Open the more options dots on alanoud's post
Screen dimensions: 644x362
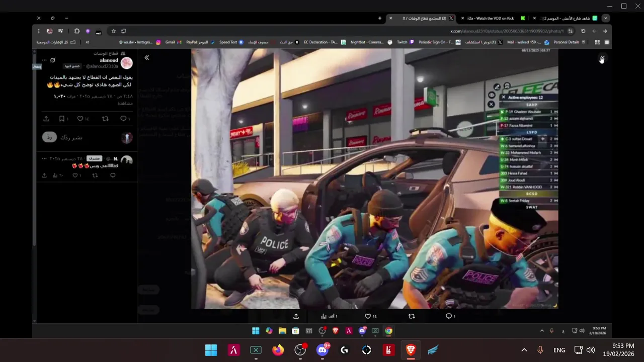(44, 60)
